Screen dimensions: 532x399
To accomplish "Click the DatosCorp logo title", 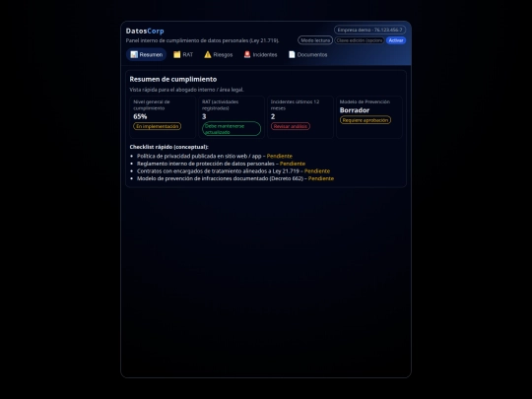I will pos(145,31).
